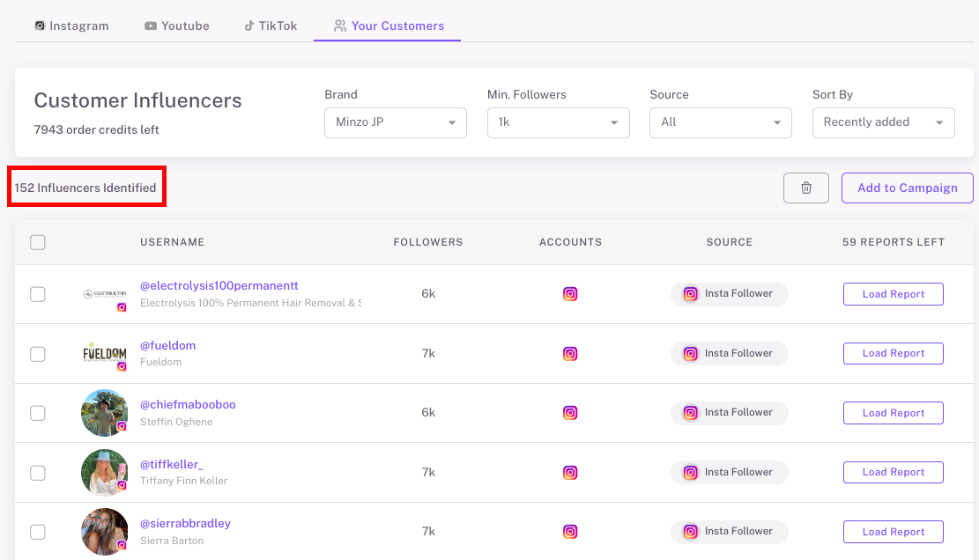
Task: Click the trash icon to delete selected influencers
Action: [805, 188]
